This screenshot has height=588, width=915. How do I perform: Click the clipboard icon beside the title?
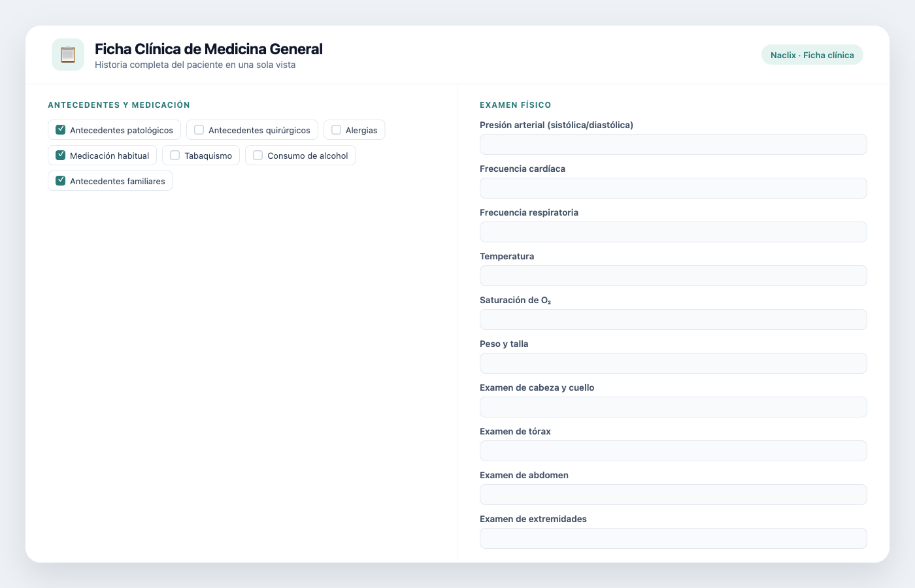point(68,54)
